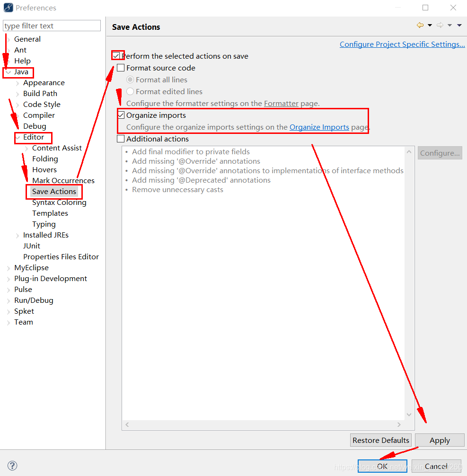Select Properties Files Editor item
This screenshot has height=476, width=467.
pyautogui.click(x=61, y=257)
